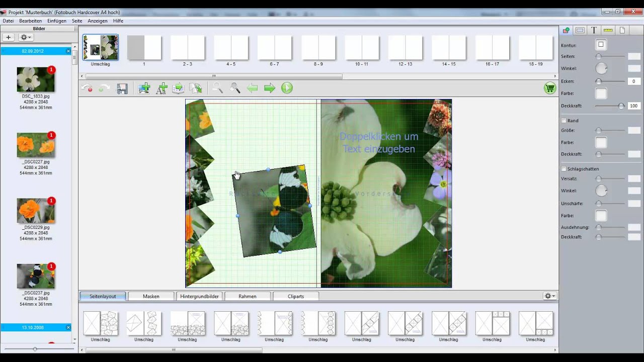This screenshot has height=362, width=644.
Task: Go to next page with right green arrow
Action: tap(270, 88)
